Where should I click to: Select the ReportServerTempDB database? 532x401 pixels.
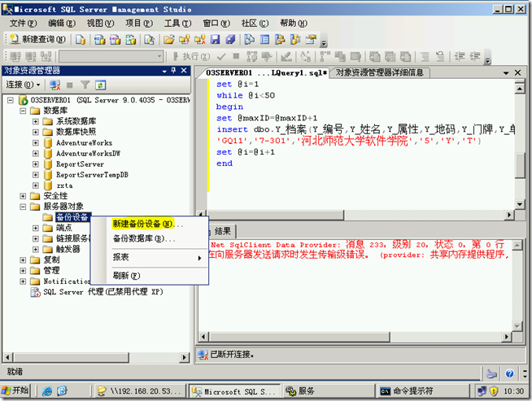click(92, 175)
